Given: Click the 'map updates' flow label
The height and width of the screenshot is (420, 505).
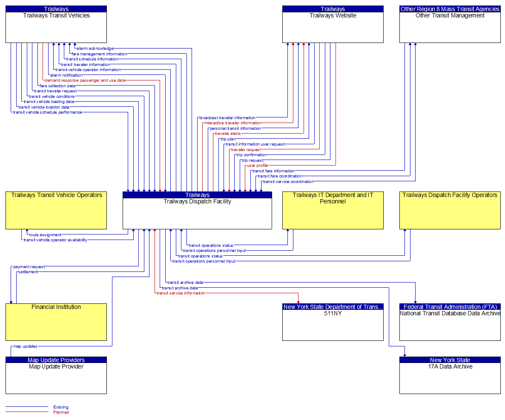Looking at the screenshot, I should pyautogui.click(x=25, y=346).
